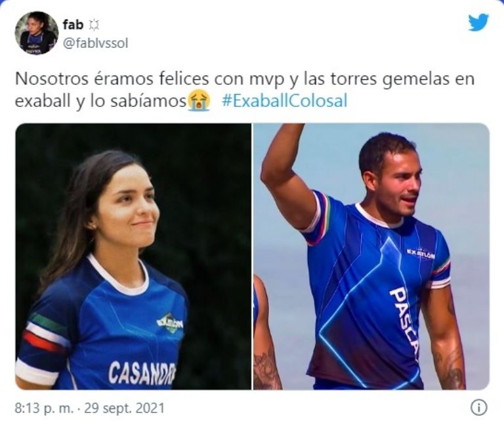
Task: Click the crying face emoji in the tweet
Action: pyautogui.click(x=199, y=101)
